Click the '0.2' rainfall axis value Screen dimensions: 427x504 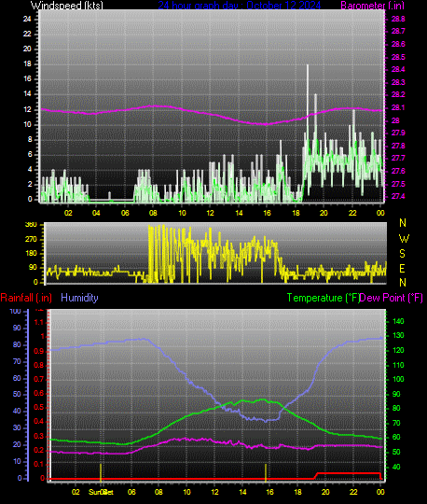[39, 450]
